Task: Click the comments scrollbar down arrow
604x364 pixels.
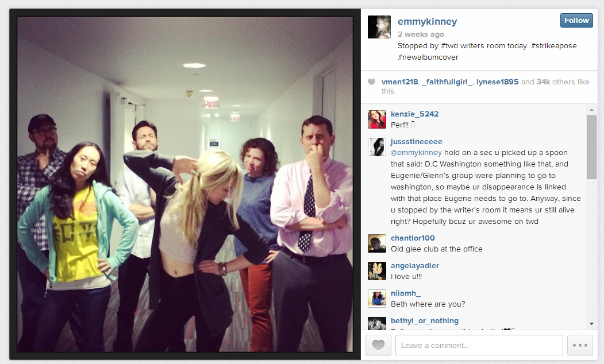Action: pyautogui.click(x=592, y=324)
